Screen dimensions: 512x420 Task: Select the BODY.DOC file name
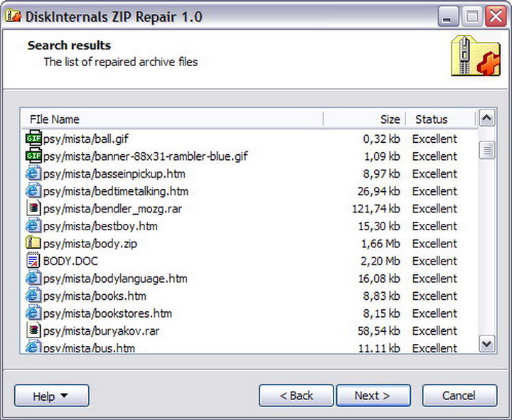pyautogui.click(x=70, y=261)
